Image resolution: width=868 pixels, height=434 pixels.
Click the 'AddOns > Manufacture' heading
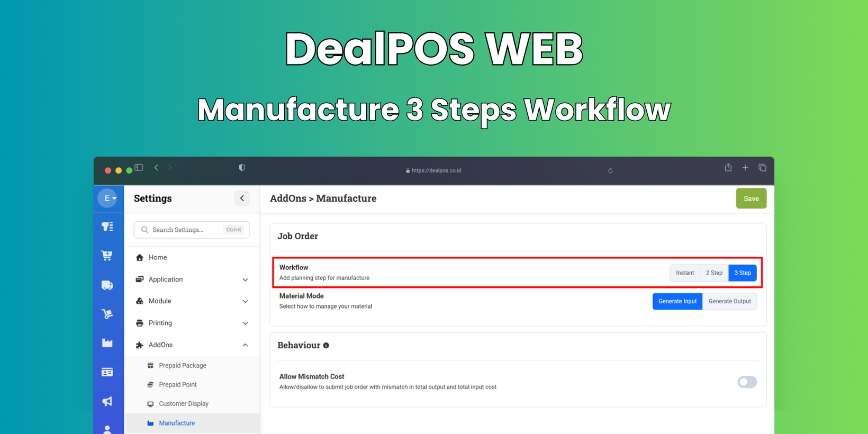click(x=323, y=198)
